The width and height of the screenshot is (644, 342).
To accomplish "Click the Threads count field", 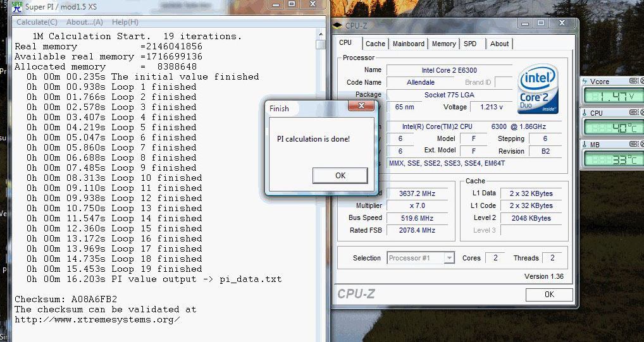I will click(x=552, y=258).
